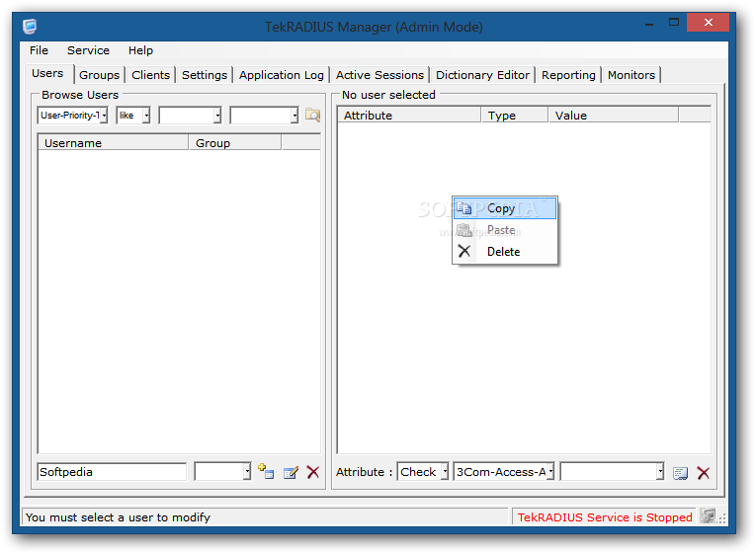This screenshot has width=756, height=554.
Task: Switch to the Settings tab
Action: 205,75
